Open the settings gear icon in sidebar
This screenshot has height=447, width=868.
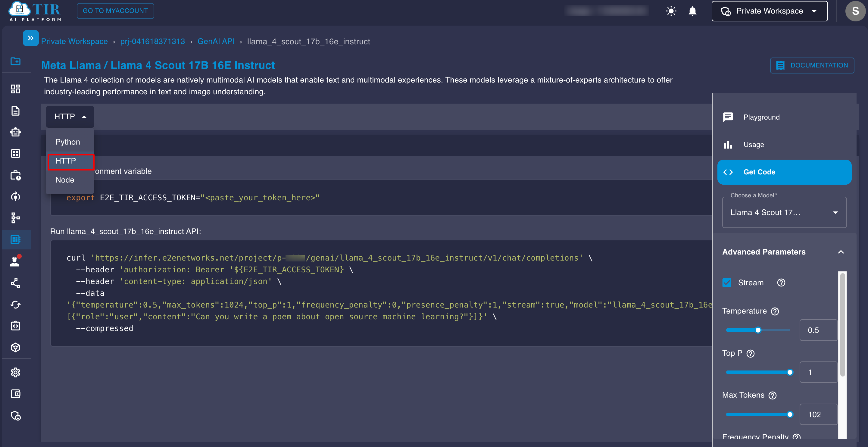pyautogui.click(x=15, y=372)
